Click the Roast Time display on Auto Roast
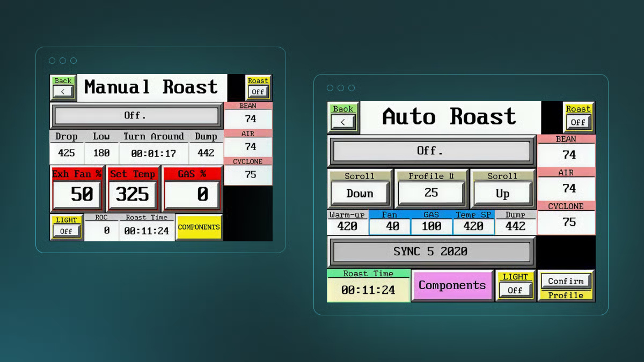Image resolution: width=644 pixels, height=362 pixels. tap(368, 290)
